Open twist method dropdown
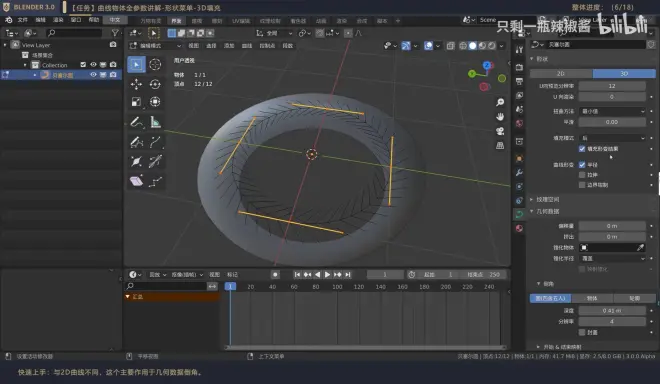This screenshot has height=384, width=660. (x=612, y=111)
